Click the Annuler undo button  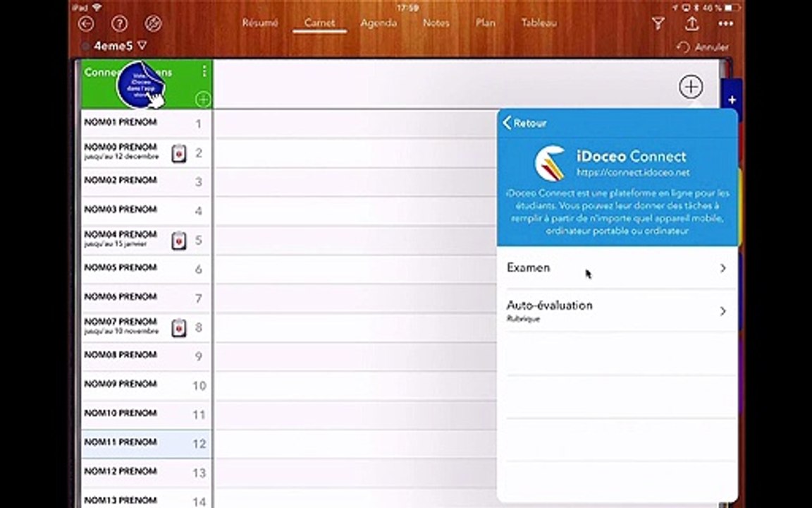click(703, 47)
